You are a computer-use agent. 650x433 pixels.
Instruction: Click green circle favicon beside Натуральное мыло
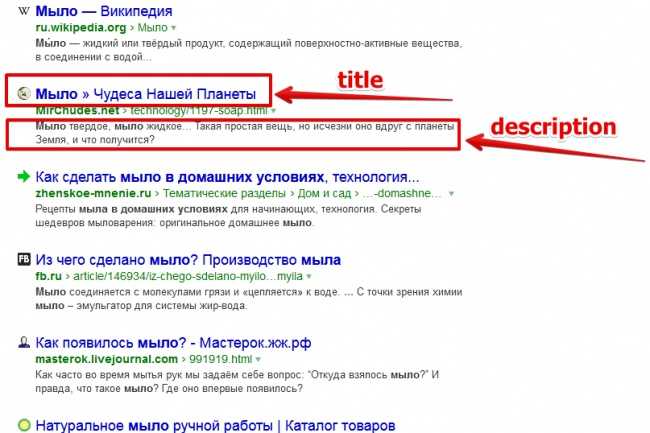[x=24, y=425]
